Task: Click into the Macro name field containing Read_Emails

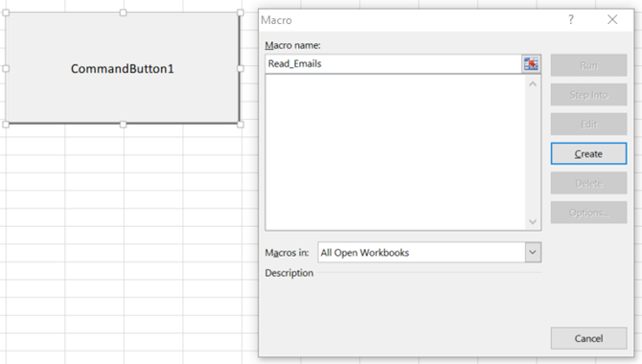Action: coord(393,64)
